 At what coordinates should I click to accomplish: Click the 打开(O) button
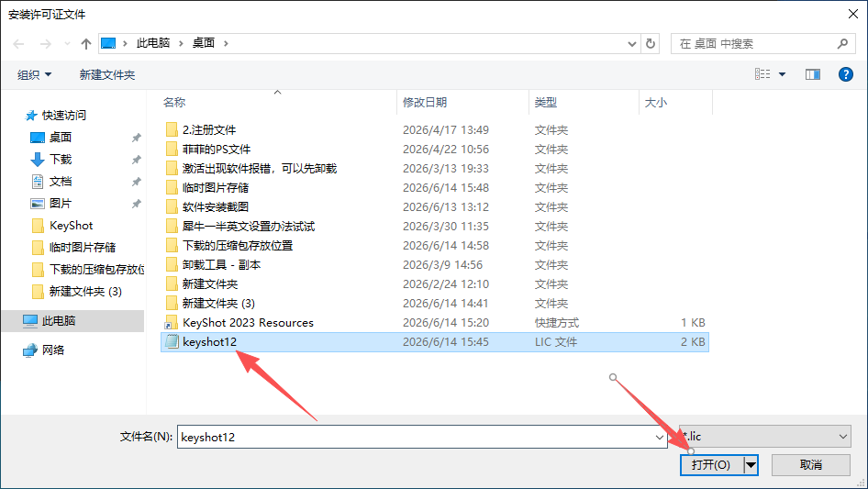pos(711,465)
